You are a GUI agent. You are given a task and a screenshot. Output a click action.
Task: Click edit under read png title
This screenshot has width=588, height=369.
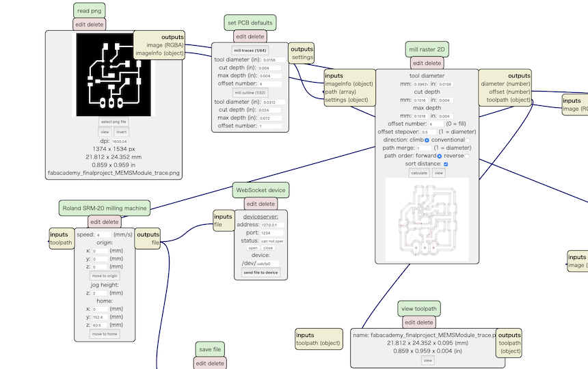tap(80, 25)
